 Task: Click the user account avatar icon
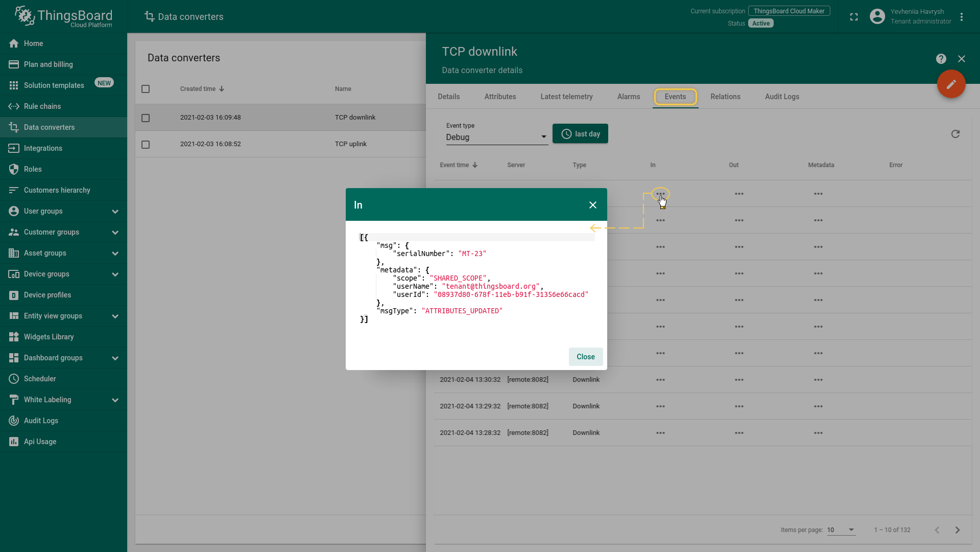(877, 17)
